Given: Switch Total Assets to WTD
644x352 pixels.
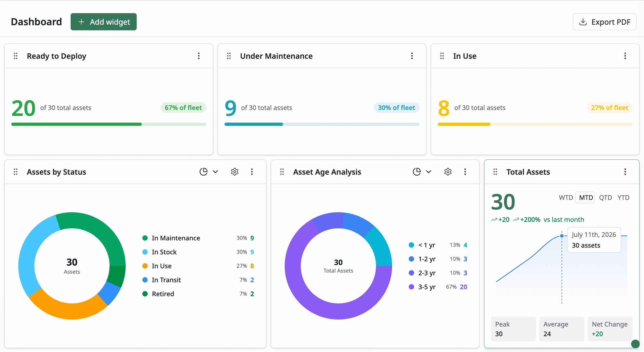Looking at the screenshot, I should point(566,198).
